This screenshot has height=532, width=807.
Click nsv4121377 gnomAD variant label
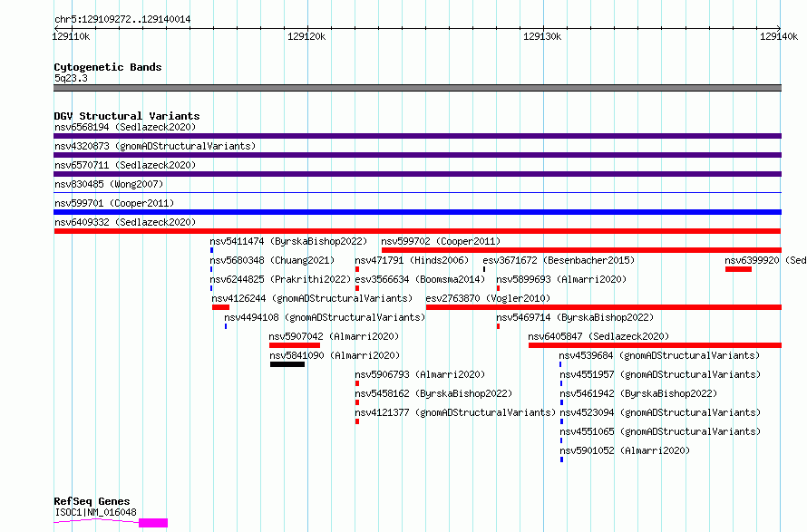tap(455, 412)
